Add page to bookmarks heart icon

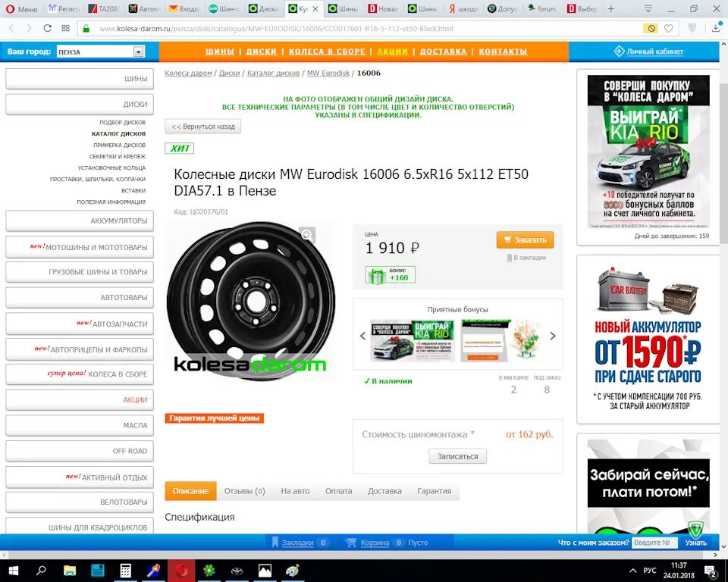coord(668,28)
